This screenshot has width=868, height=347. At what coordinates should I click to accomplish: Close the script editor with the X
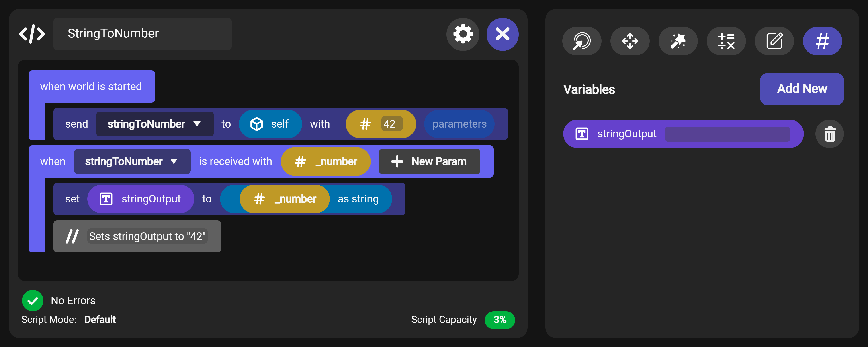pyautogui.click(x=502, y=34)
